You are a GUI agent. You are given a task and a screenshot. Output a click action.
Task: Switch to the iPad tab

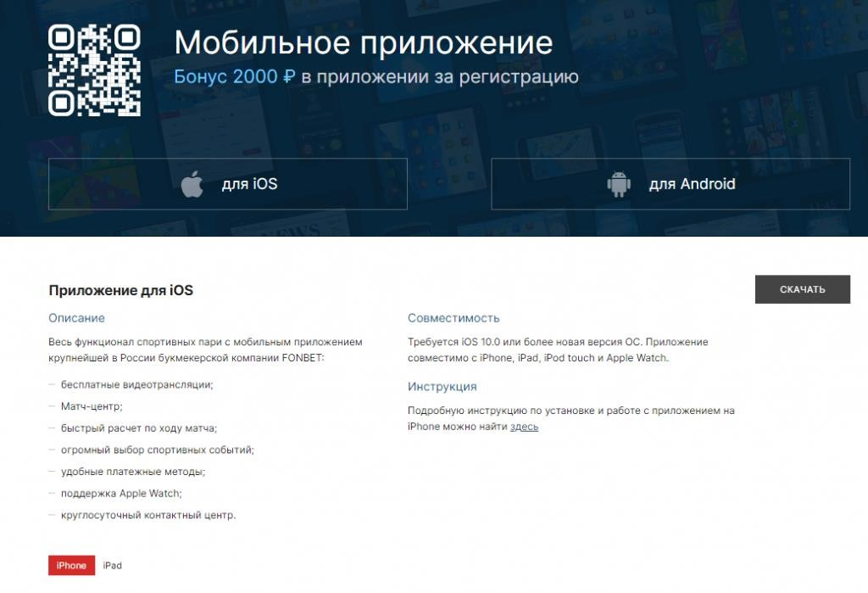coord(113,565)
